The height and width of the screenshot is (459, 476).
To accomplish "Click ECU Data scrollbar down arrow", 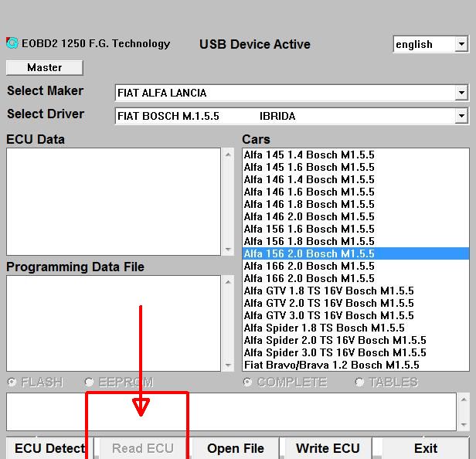I will 228,250.
